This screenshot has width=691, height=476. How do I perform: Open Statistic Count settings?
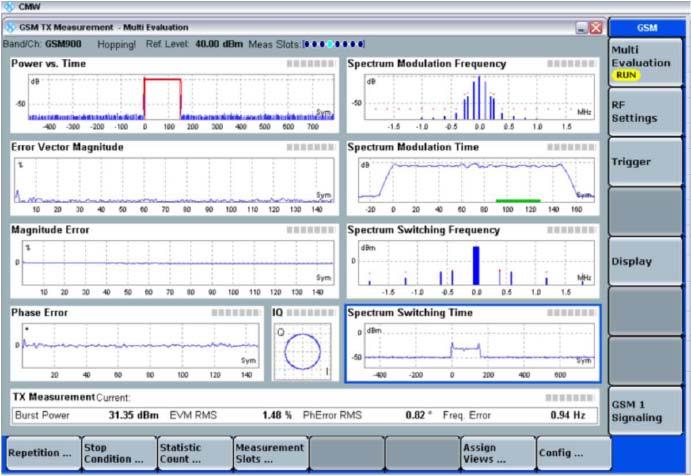click(195, 453)
